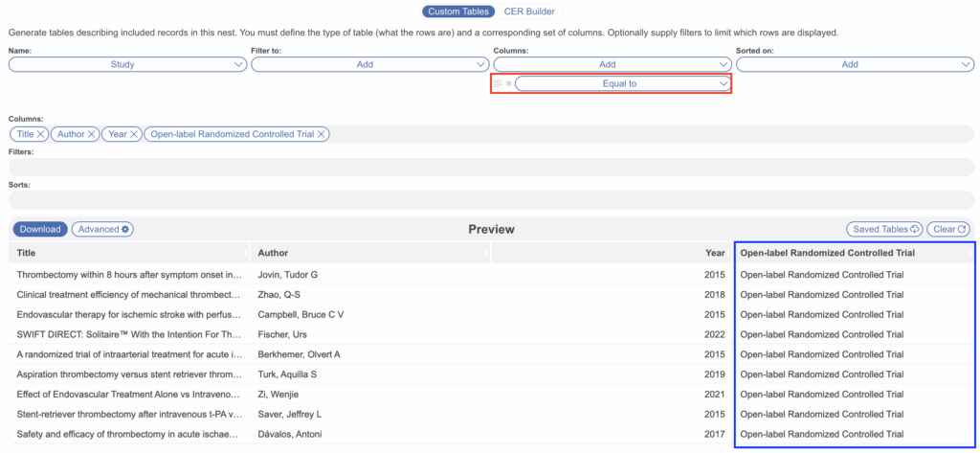Expand the Columns Add dropdown
This screenshot has width=980, height=453.
[612, 64]
